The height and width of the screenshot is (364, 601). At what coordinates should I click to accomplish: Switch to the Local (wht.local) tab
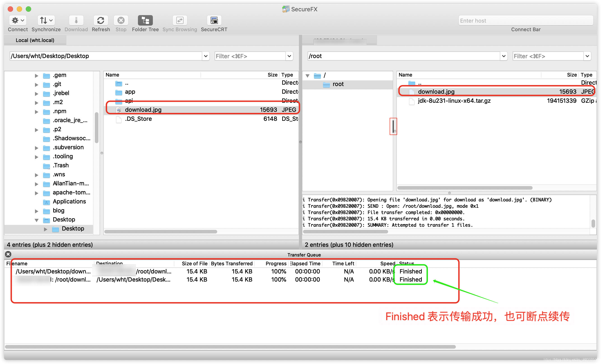coord(35,40)
